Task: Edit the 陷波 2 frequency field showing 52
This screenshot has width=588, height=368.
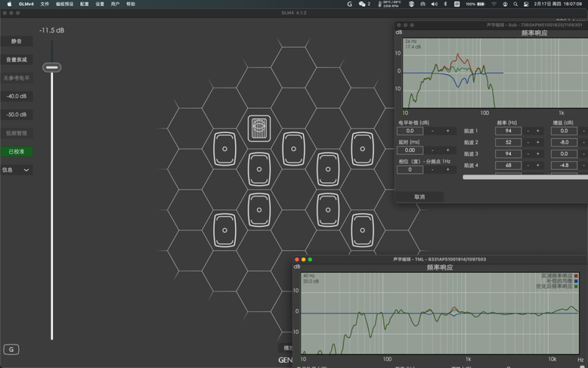Action: [508, 142]
